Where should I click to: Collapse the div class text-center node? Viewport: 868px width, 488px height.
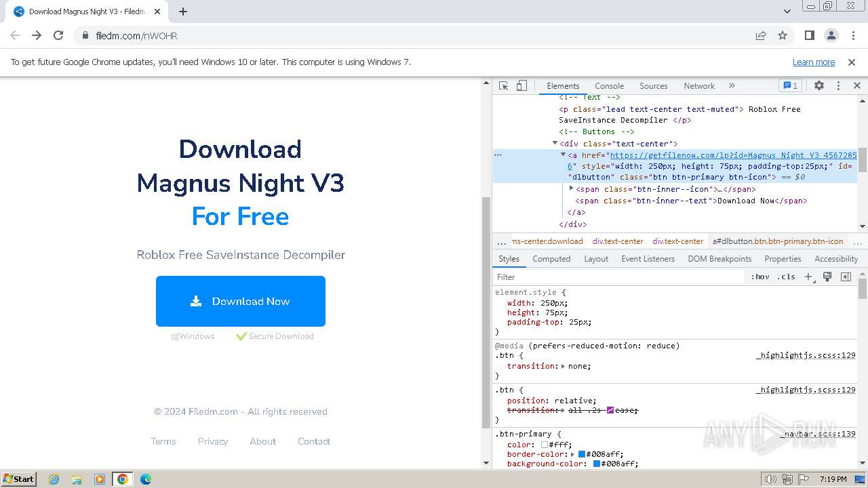coord(555,144)
